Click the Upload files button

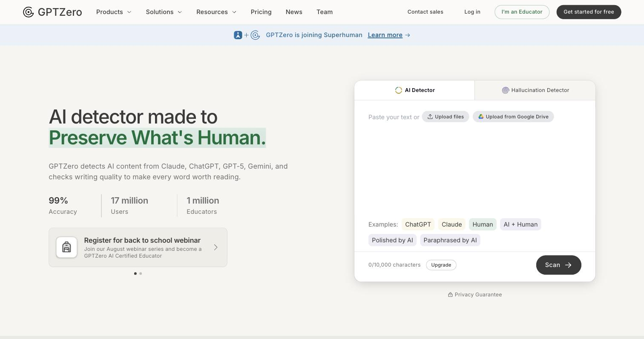(446, 117)
